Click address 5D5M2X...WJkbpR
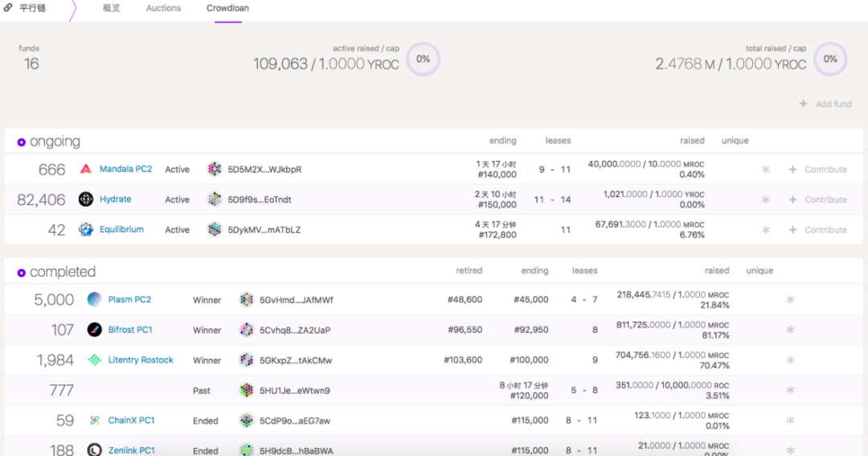Viewport: 868px width, 456px height. 264,170
